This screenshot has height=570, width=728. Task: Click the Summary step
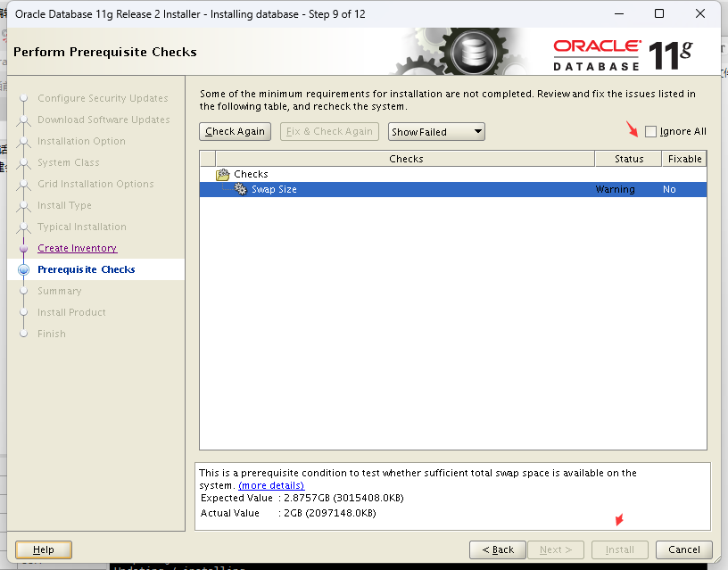[x=60, y=291]
